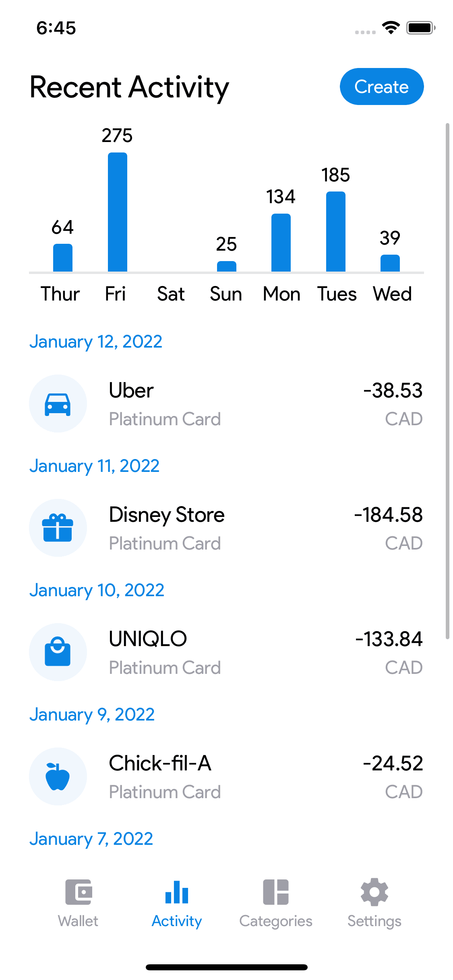Tap the Wallet icon in the tab bar

pyautogui.click(x=79, y=892)
